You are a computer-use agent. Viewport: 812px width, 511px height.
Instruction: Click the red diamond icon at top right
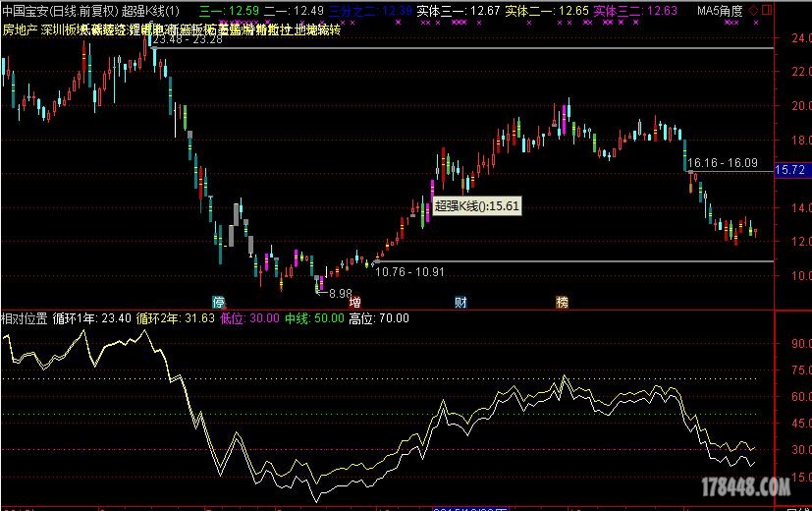tap(753, 11)
